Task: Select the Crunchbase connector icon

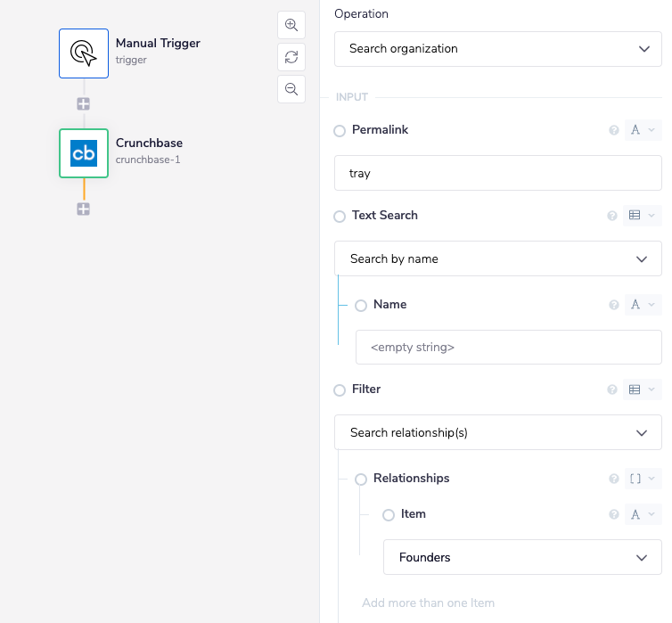Action: pyautogui.click(x=84, y=153)
